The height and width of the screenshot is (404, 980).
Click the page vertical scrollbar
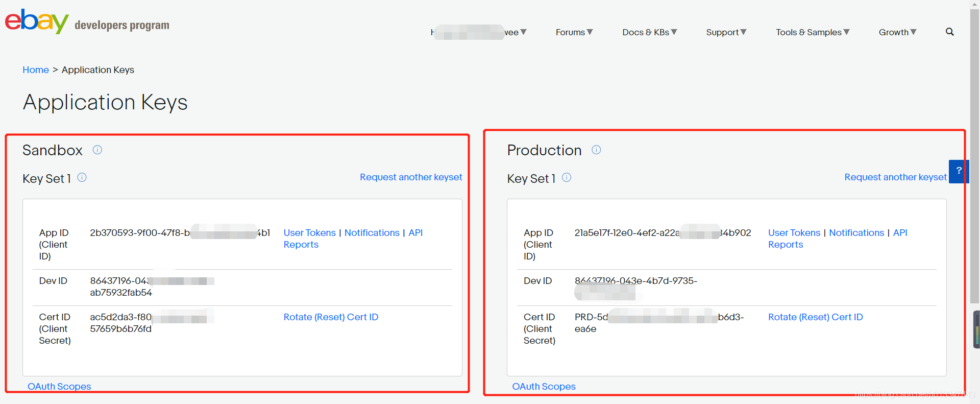[x=974, y=156]
